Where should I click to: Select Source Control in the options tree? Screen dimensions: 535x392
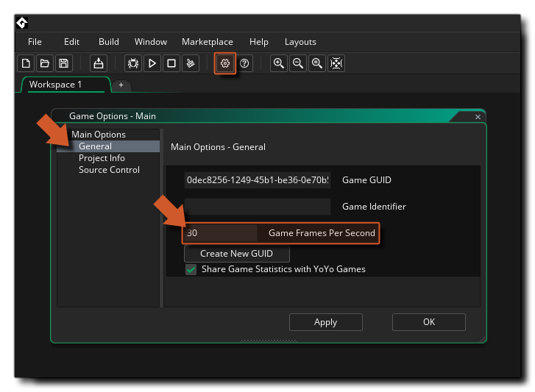[x=109, y=170]
